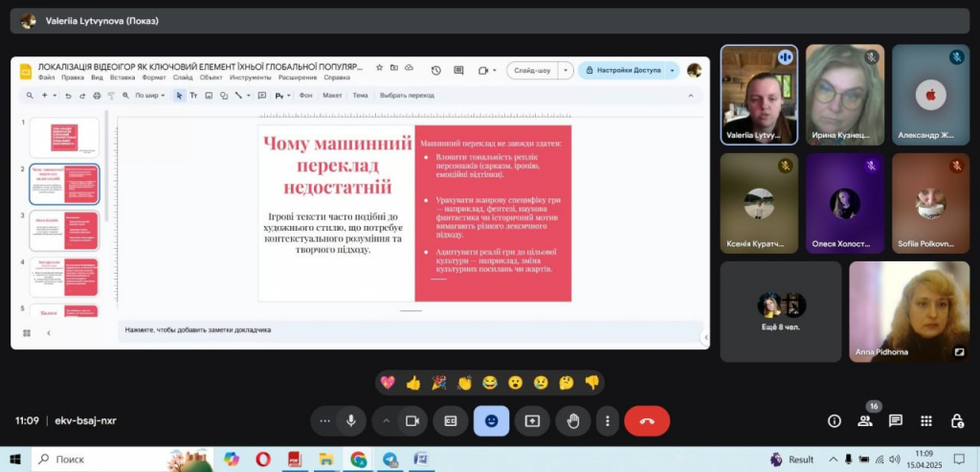Image resolution: width=980 pixels, height=472 pixels.
Task: Open the Формат menu in Slides
Action: [154, 78]
